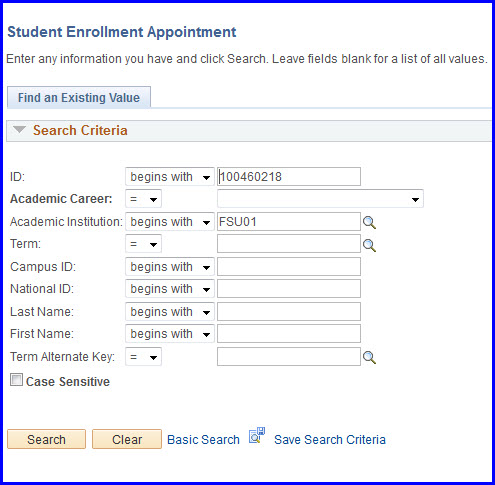
Task: Open Term operator dropdown
Action: (143, 244)
